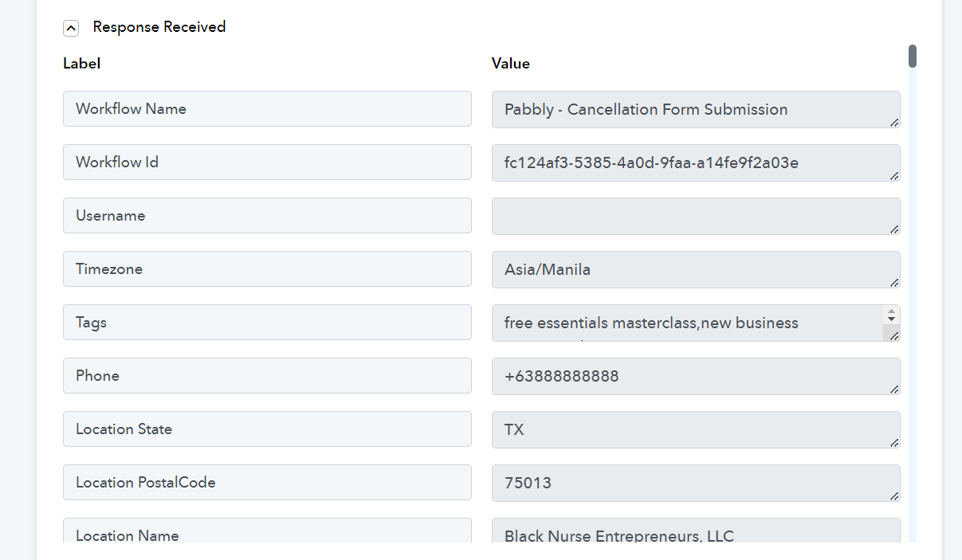Click up arrow in Tags value scrollbar

click(892, 311)
